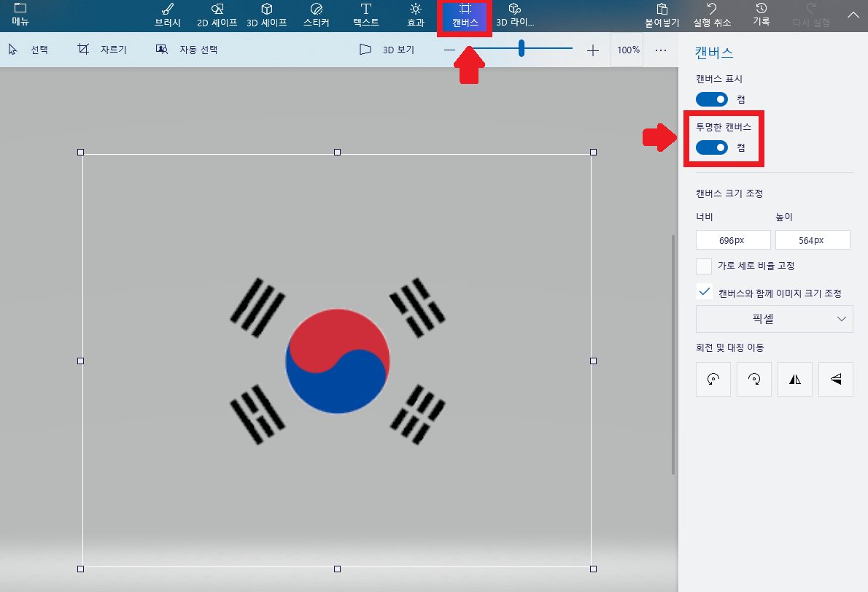Select the 브러시 brush tool tab
Image resolution: width=868 pixels, height=592 pixels.
click(x=168, y=15)
